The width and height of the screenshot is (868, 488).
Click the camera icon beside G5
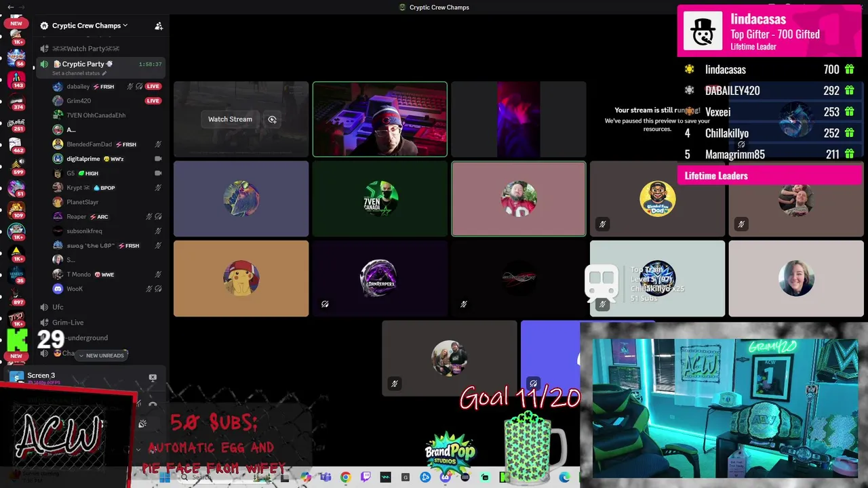tap(158, 174)
